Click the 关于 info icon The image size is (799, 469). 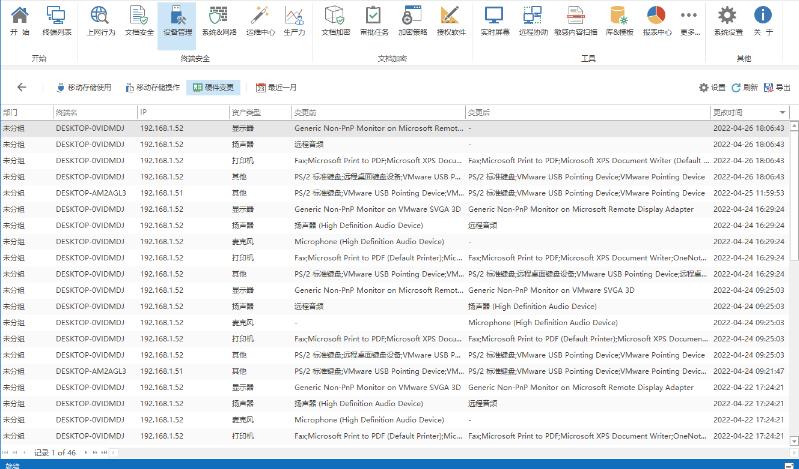coord(763,20)
